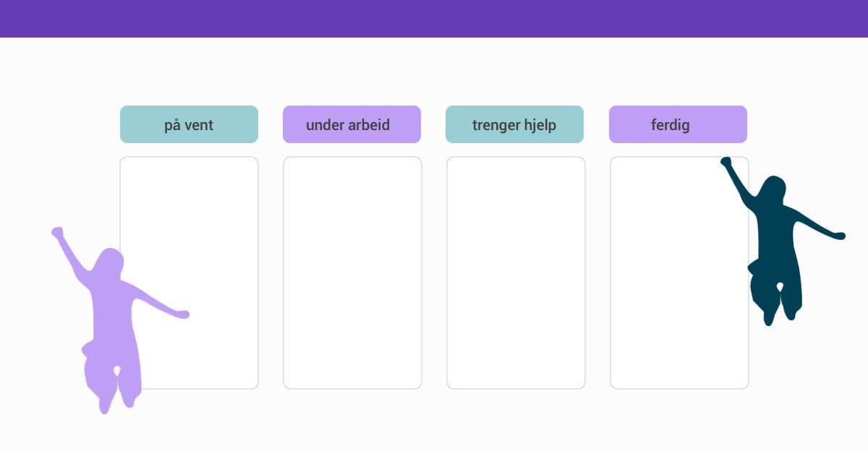Click the purple banner at the top
This screenshot has height=454, width=868.
tap(434, 19)
